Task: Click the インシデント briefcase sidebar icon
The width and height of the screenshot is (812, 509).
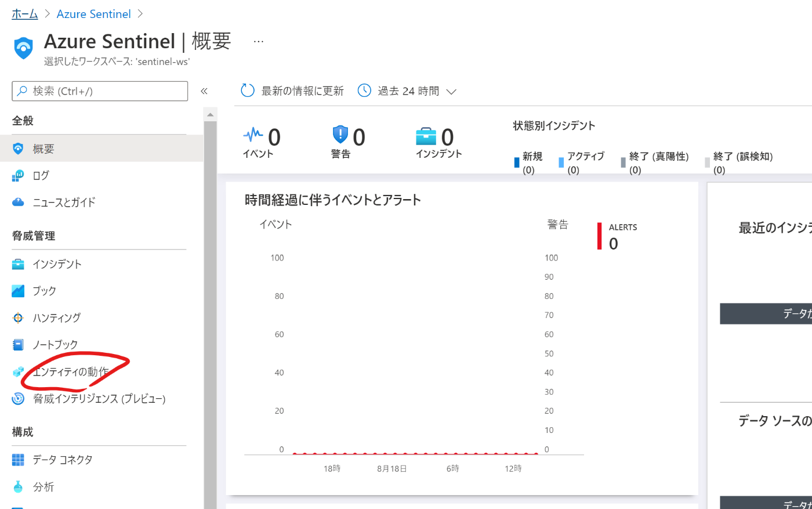Action: 18,265
